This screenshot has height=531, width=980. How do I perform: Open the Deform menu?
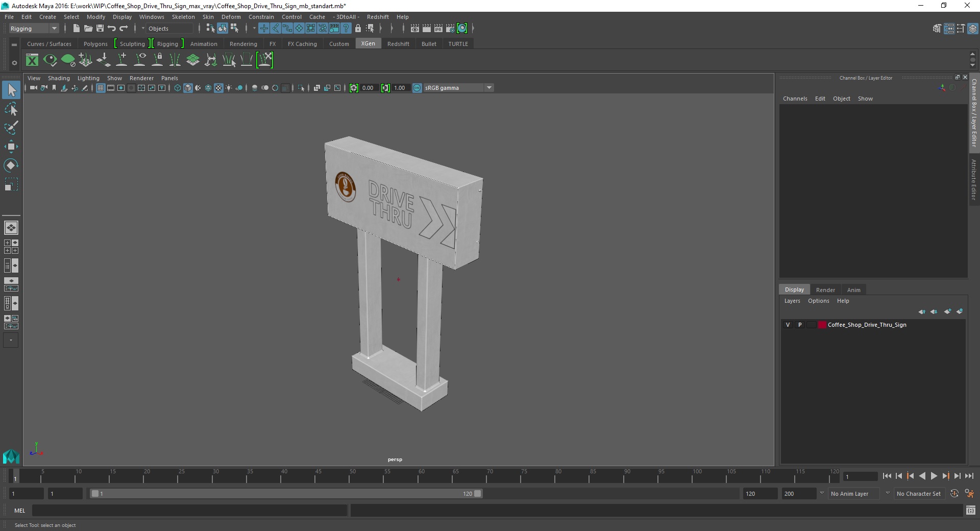coord(231,17)
